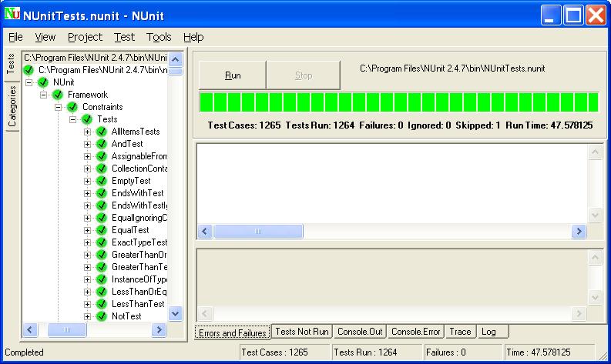The height and width of the screenshot is (364, 611).
Task: Click the green test progress bar
Action: (399, 102)
